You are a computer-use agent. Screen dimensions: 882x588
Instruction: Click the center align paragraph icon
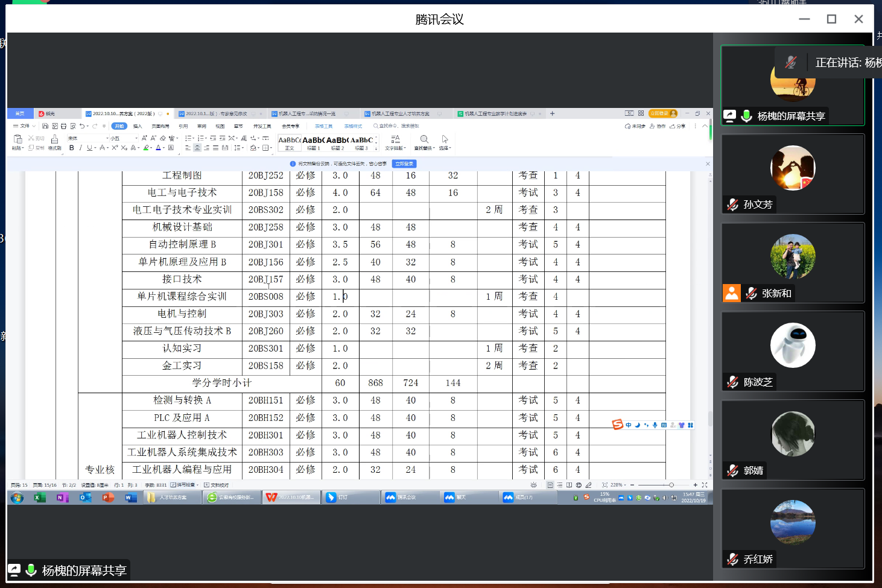coord(197,148)
